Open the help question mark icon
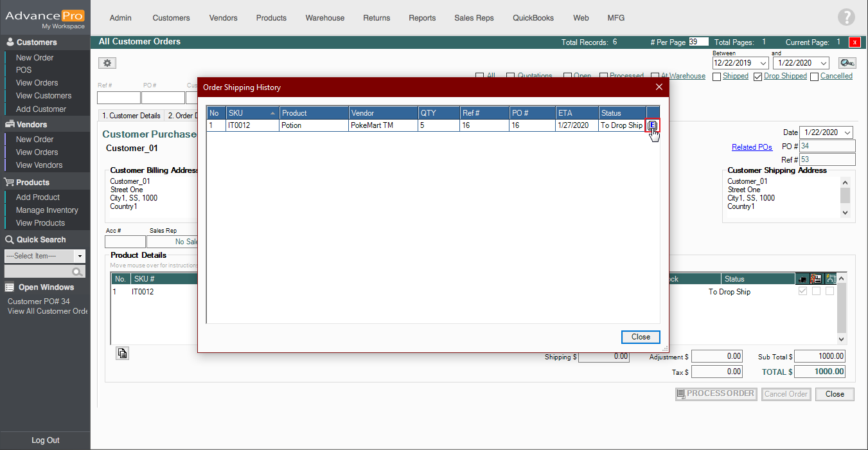 click(846, 18)
